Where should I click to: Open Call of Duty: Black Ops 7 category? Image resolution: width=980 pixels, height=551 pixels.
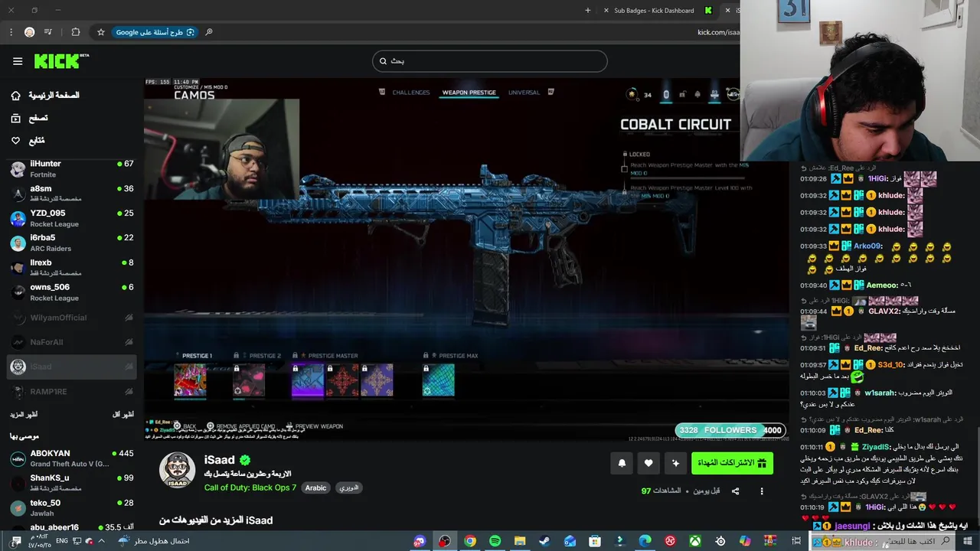point(250,487)
